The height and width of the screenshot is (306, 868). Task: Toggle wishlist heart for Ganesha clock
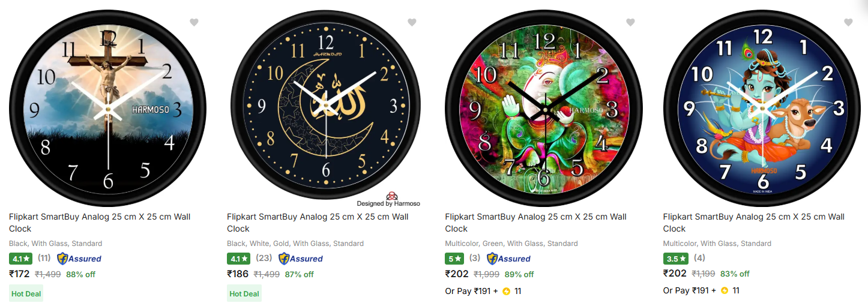tap(630, 22)
